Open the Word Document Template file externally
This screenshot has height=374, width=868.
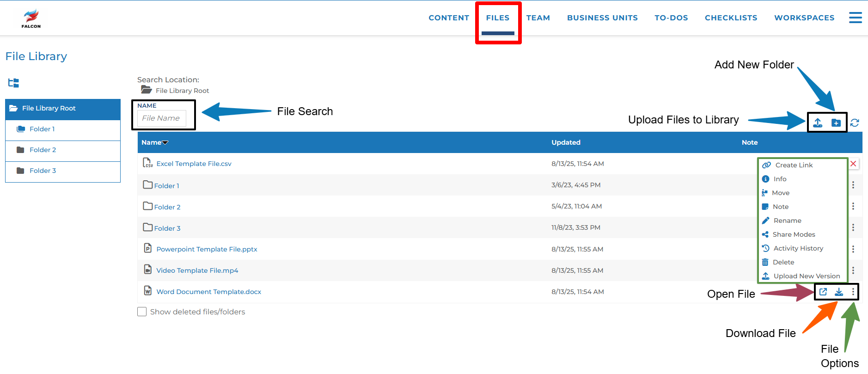823,292
